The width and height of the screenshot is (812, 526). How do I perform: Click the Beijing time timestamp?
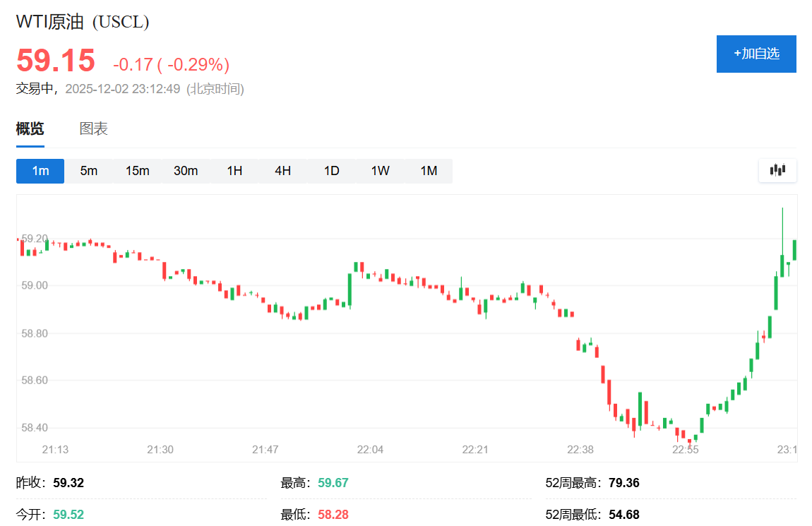(x=124, y=90)
